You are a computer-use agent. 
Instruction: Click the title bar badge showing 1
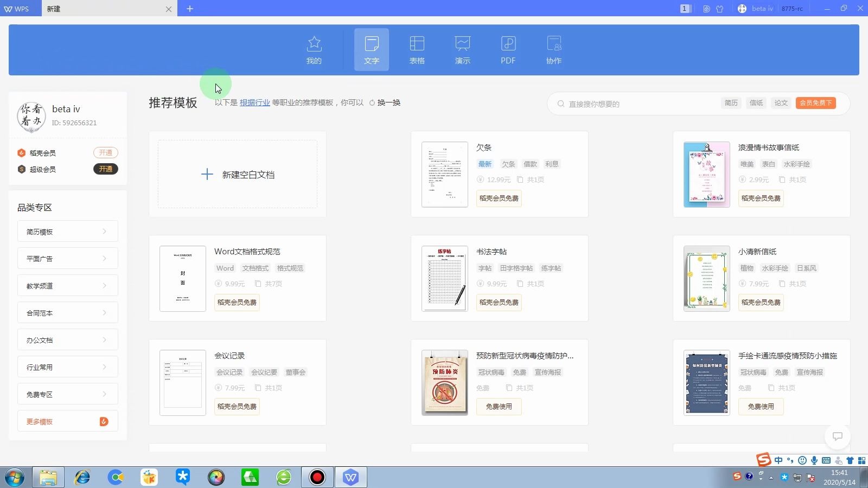pos(685,9)
